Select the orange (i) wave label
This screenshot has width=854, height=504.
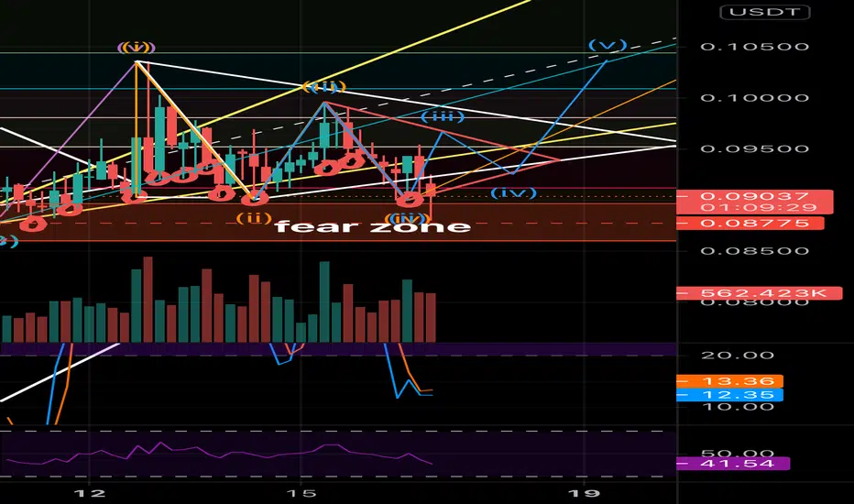137,48
